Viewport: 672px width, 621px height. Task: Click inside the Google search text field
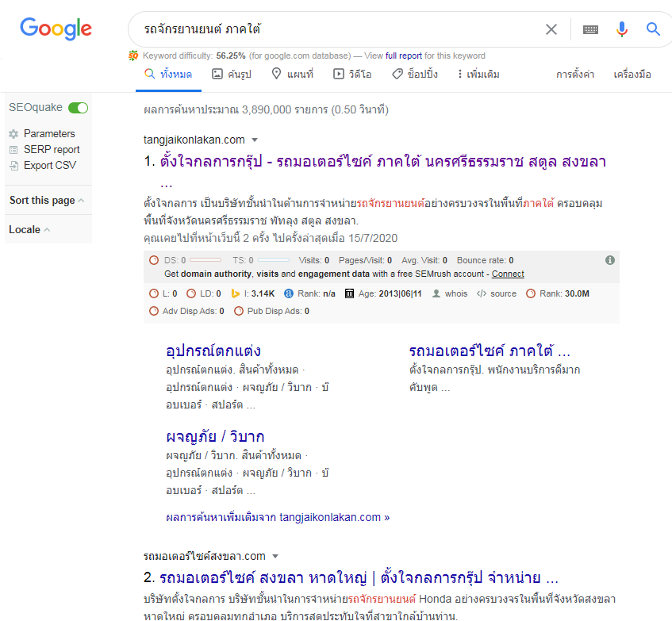tap(333, 29)
